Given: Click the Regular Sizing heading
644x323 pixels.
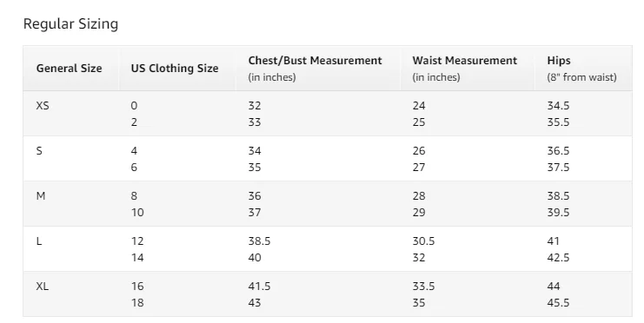Looking at the screenshot, I should pos(70,24).
